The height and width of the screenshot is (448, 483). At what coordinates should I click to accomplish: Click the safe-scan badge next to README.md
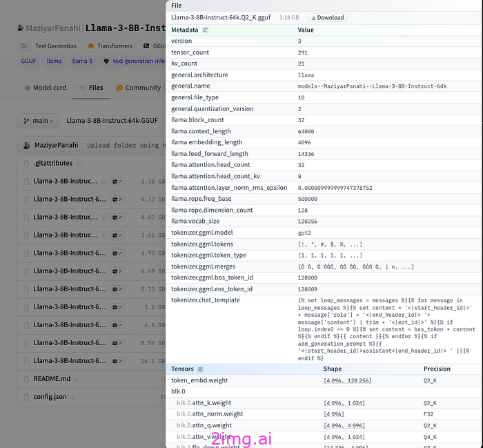76,379
